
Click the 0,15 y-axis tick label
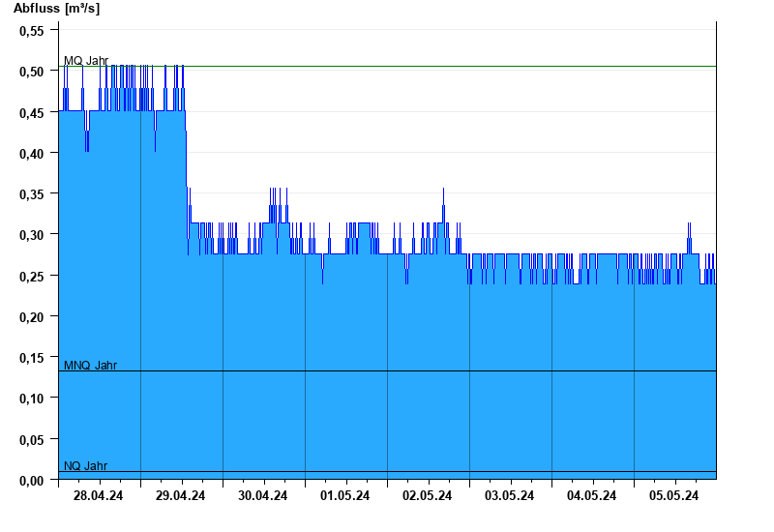(33, 358)
